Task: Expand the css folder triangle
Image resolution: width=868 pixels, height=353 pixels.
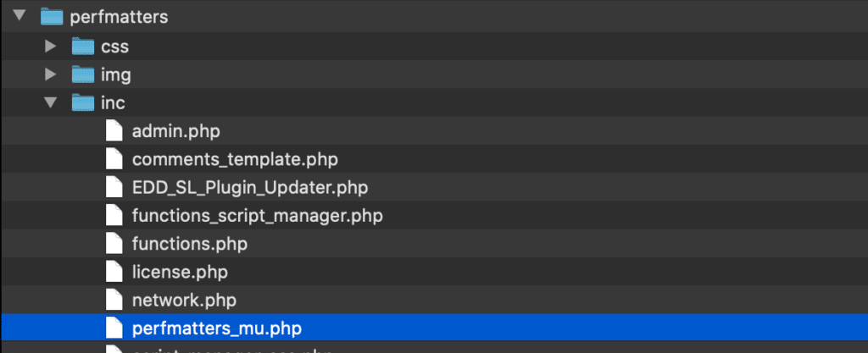Action: pyautogui.click(x=51, y=46)
